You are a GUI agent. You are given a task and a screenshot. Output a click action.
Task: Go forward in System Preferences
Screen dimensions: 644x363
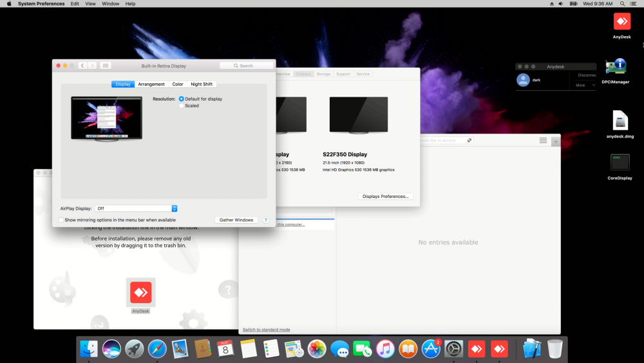click(92, 66)
